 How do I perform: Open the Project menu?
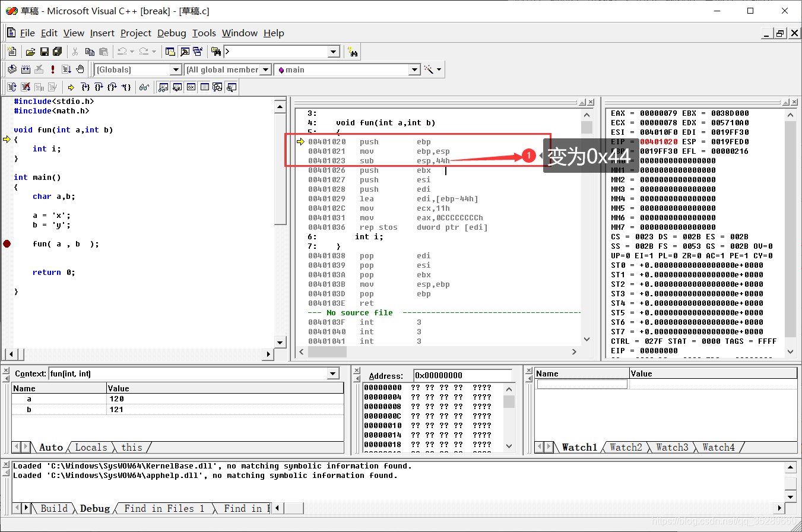pos(136,33)
